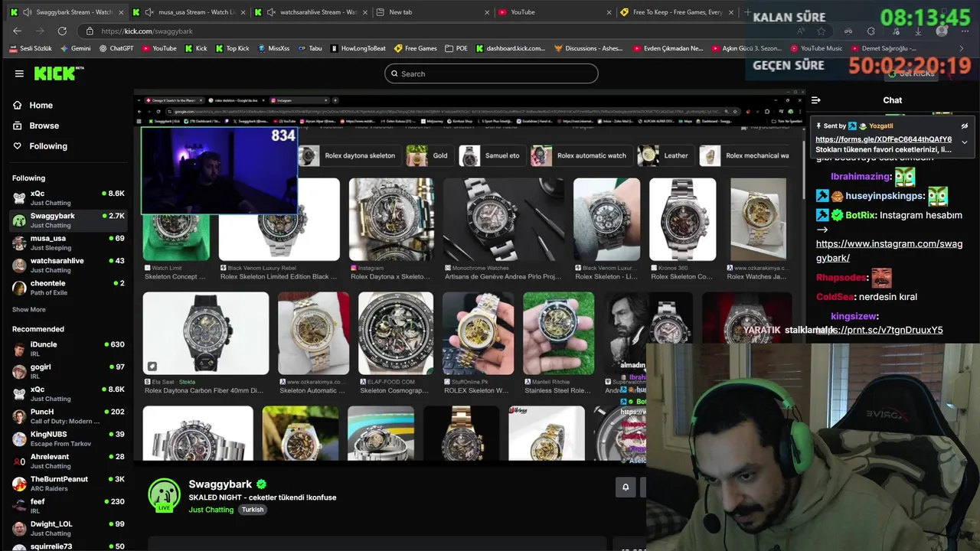The width and height of the screenshot is (980, 551).
Task: Open the Top Kick bookmark
Action: tap(232, 48)
